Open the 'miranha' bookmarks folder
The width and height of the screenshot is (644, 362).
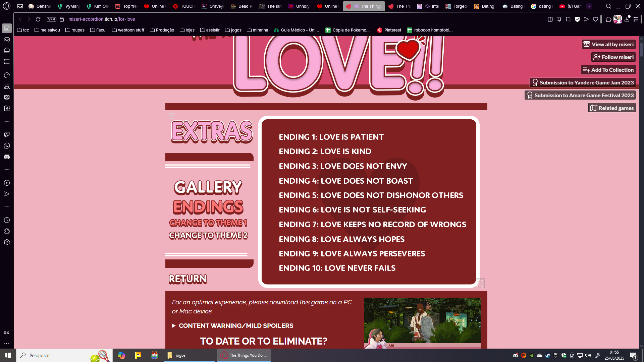click(257, 30)
